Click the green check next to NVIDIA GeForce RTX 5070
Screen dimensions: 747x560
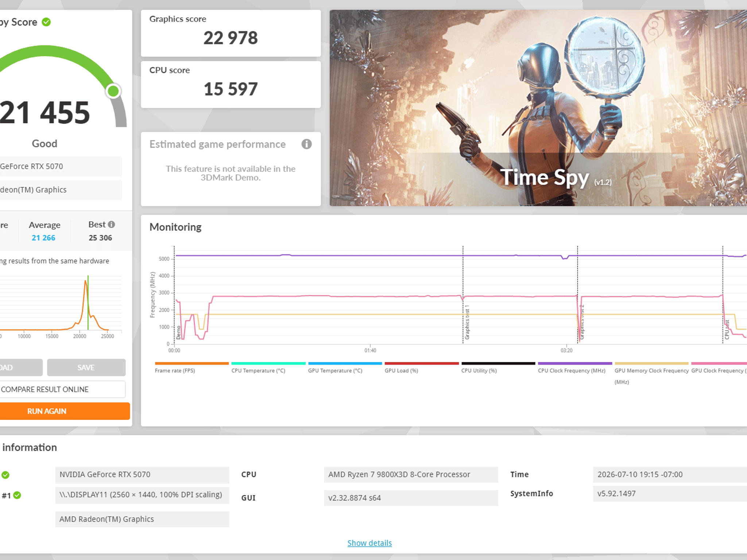(x=5, y=475)
